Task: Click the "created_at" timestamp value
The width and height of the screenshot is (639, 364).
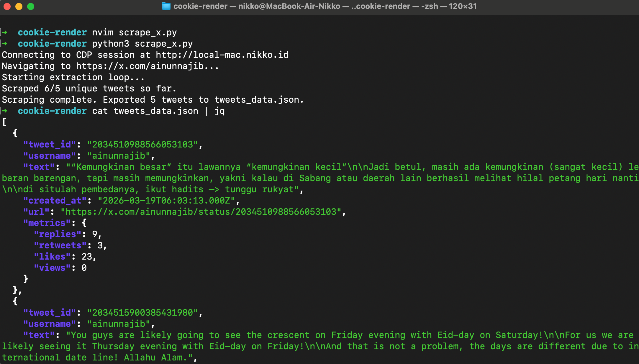Action: click(x=166, y=200)
